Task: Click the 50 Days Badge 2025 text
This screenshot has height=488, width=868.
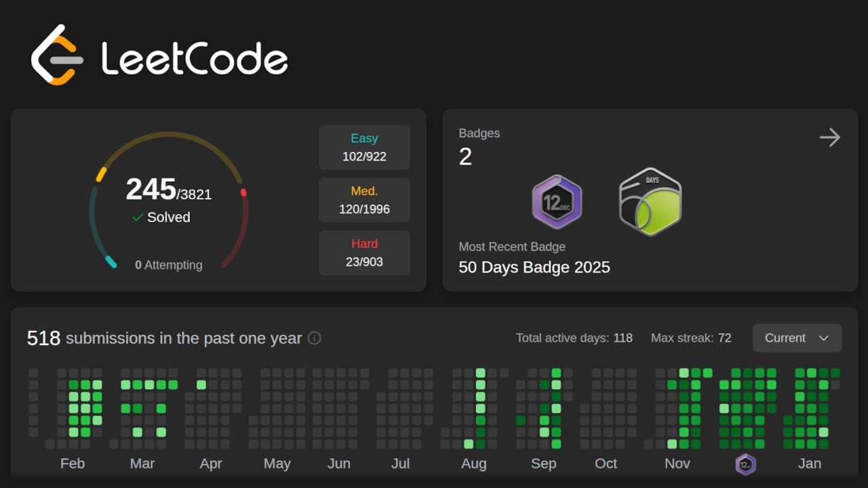Action: (534, 267)
